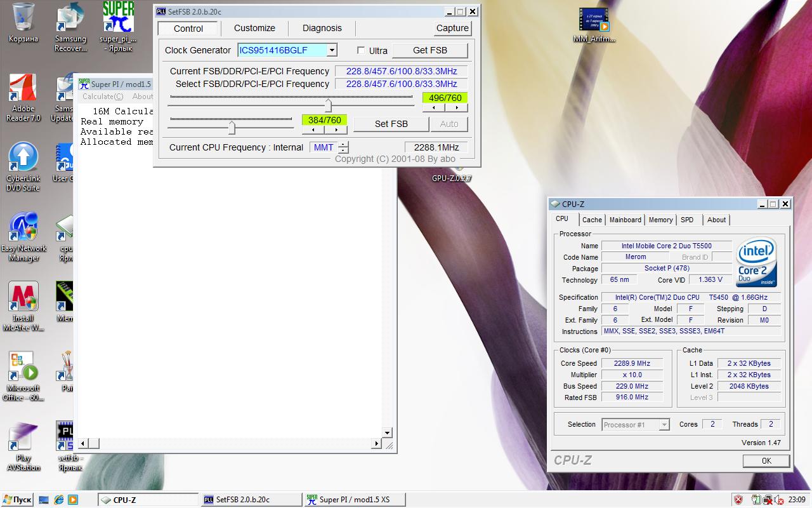Image resolution: width=812 pixels, height=508 pixels.
Task: Click the upper FSB slider thumb
Action: pos(328,105)
